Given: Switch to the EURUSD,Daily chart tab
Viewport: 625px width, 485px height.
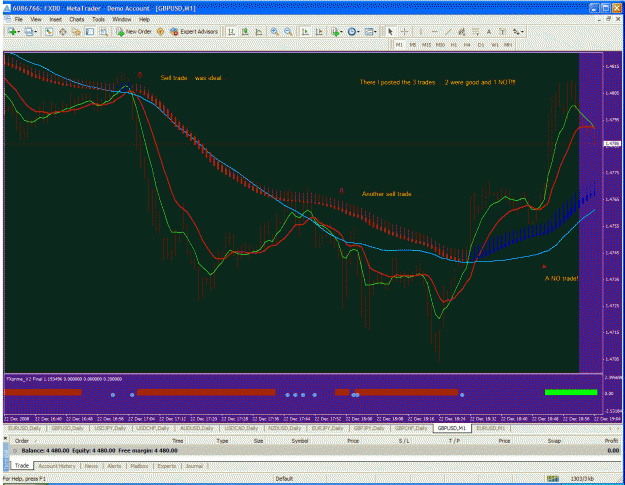Looking at the screenshot, I should coord(25,428).
